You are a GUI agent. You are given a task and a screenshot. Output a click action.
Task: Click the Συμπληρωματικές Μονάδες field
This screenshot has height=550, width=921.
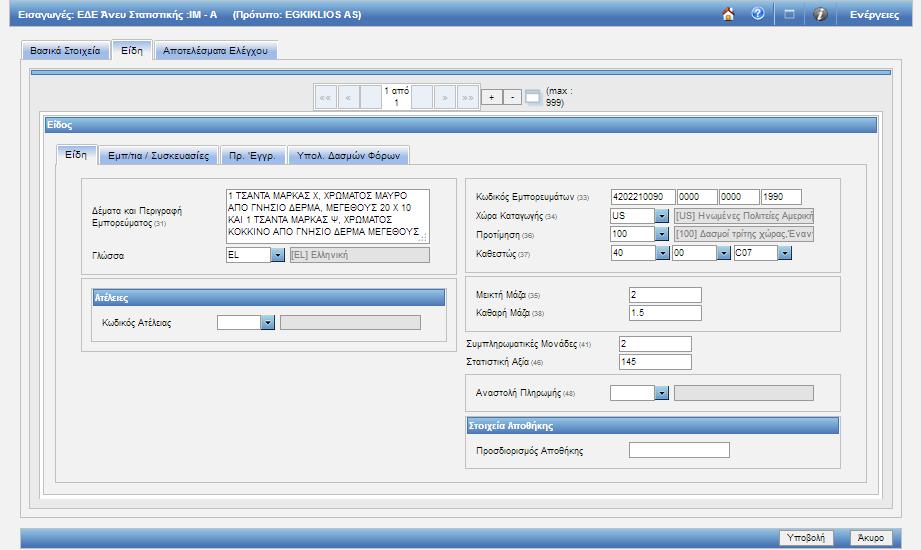click(655, 344)
